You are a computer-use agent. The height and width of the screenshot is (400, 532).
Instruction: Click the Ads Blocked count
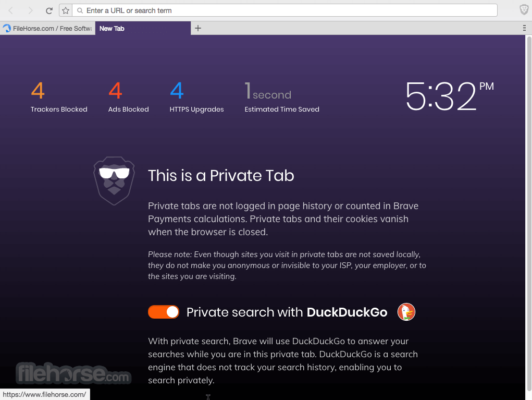point(115,91)
